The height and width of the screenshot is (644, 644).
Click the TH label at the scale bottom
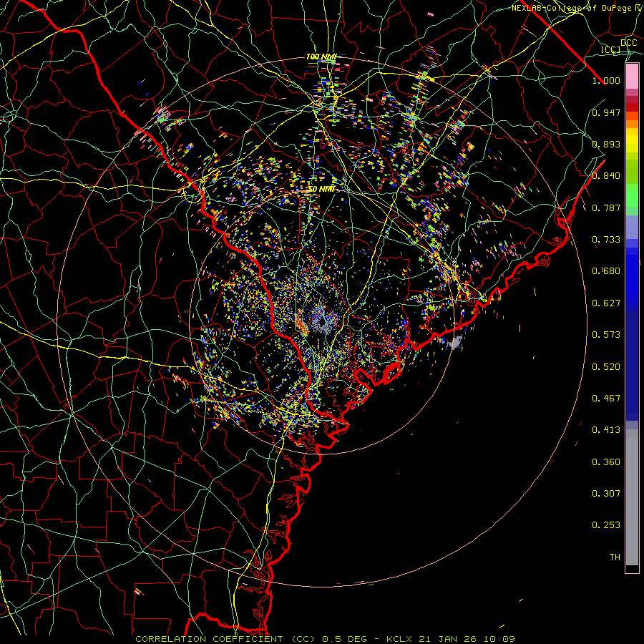615,557
